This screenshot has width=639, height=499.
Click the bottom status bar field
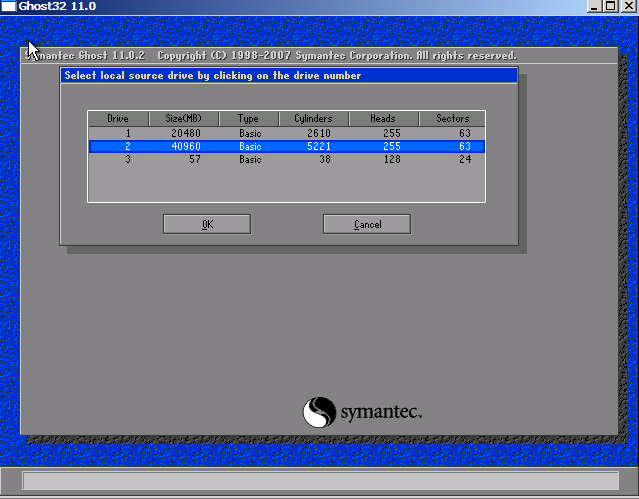[x=321, y=481]
